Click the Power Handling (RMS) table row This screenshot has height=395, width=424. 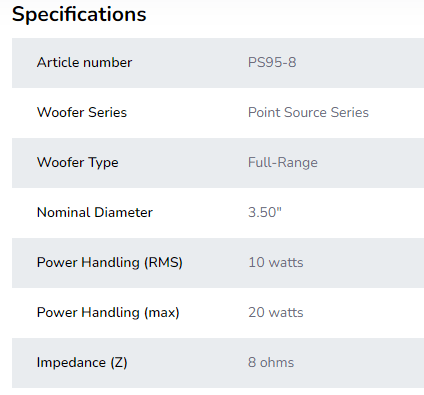tap(218, 263)
